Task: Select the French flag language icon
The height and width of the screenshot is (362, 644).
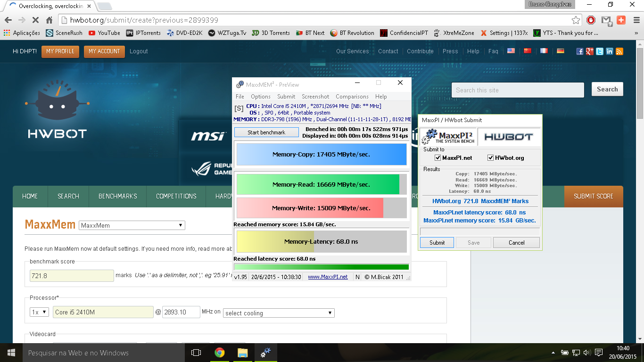Action: (x=544, y=51)
